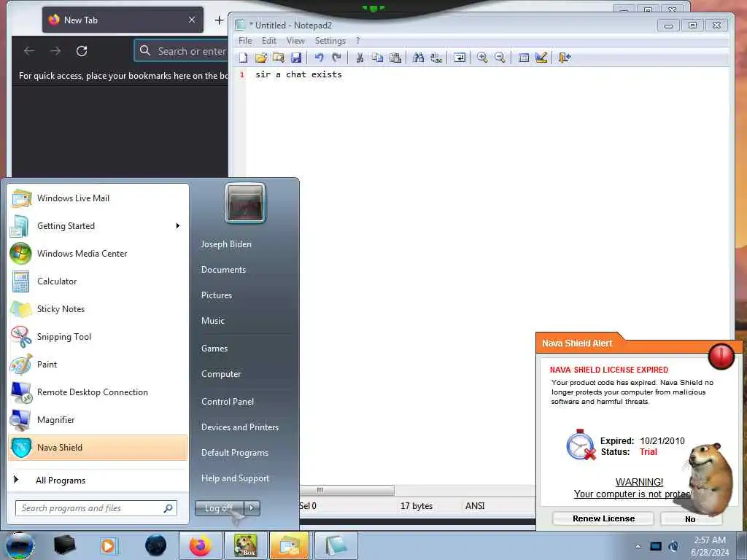Show hidden tray icons arrow
The image size is (747, 560).
[x=638, y=546]
